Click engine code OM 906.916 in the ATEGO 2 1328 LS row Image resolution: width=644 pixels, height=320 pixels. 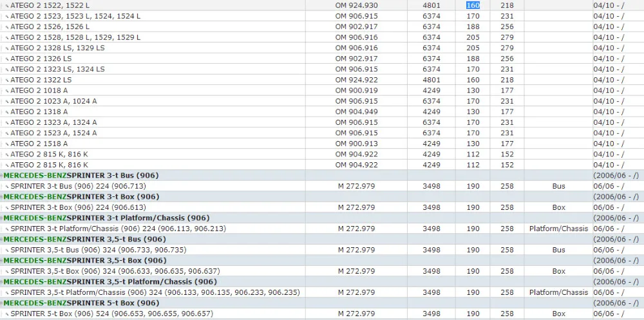point(357,48)
